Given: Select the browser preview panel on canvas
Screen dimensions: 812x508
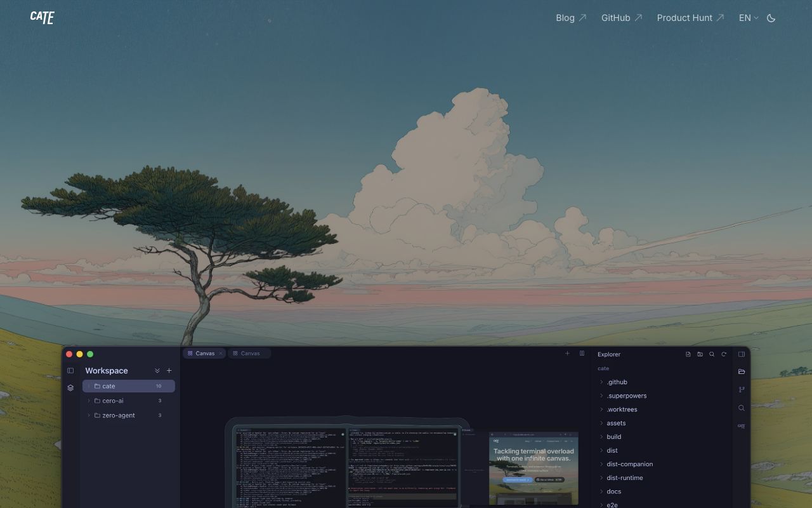Looking at the screenshot, I should click(x=534, y=468).
